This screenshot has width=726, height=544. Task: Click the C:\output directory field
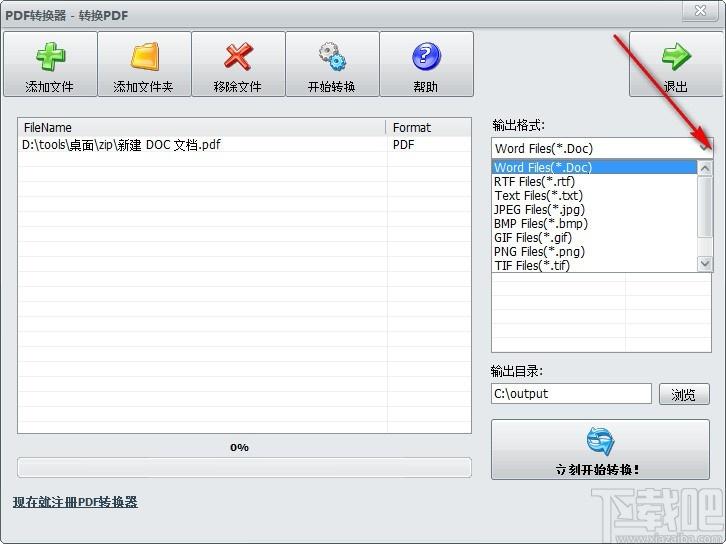tap(571, 394)
